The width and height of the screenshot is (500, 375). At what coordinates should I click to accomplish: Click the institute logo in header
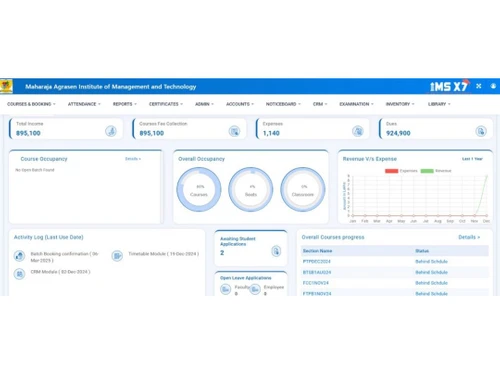pos(6,86)
